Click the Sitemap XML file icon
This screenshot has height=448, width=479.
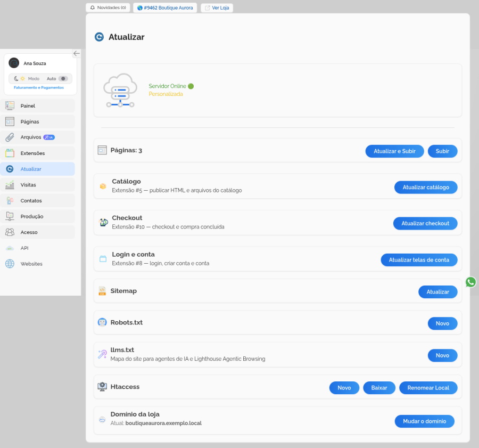102,291
